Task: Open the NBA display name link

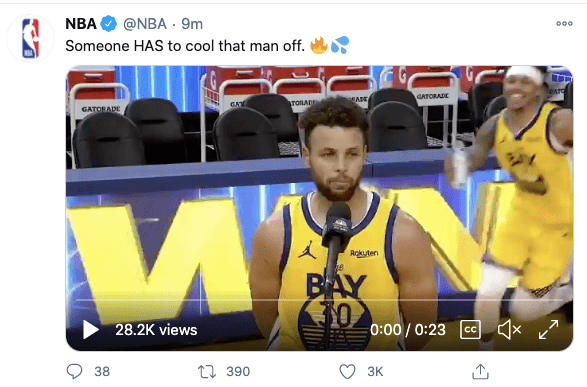Action: point(81,24)
